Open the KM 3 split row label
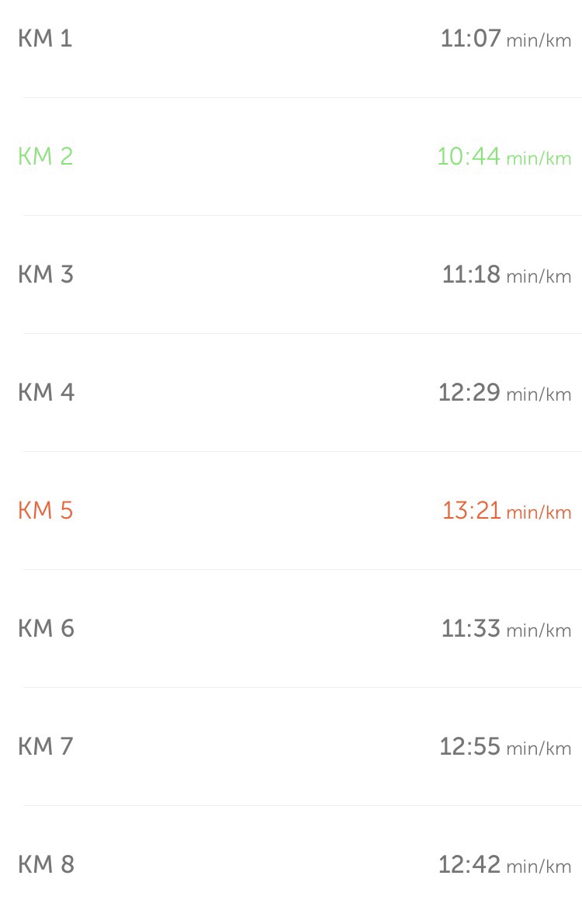This screenshot has height=924, width=582. point(45,275)
